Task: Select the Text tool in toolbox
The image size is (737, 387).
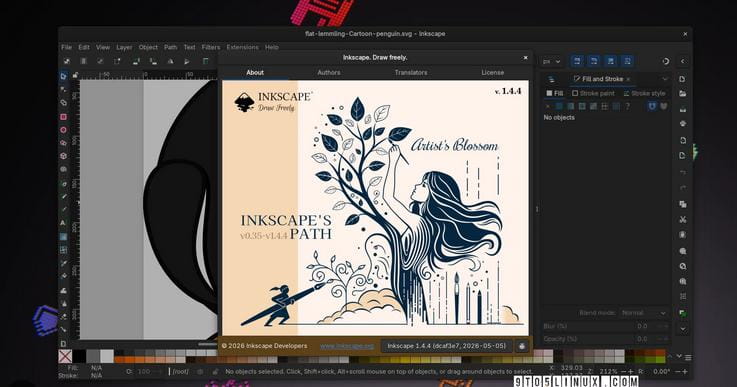Action: pos(63,223)
